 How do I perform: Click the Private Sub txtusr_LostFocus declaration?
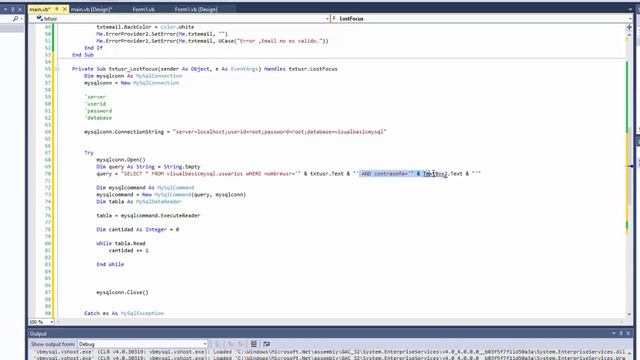click(x=205, y=69)
